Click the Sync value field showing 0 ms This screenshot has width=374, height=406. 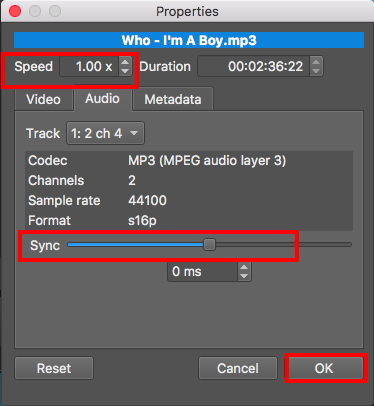coord(203,271)
